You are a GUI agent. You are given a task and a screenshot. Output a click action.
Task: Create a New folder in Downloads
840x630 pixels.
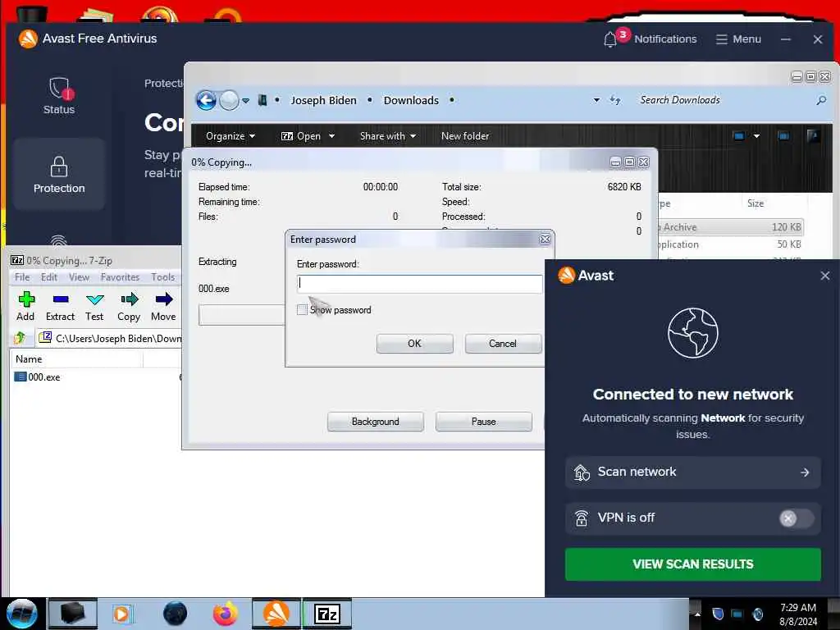(x=465, y=136)
